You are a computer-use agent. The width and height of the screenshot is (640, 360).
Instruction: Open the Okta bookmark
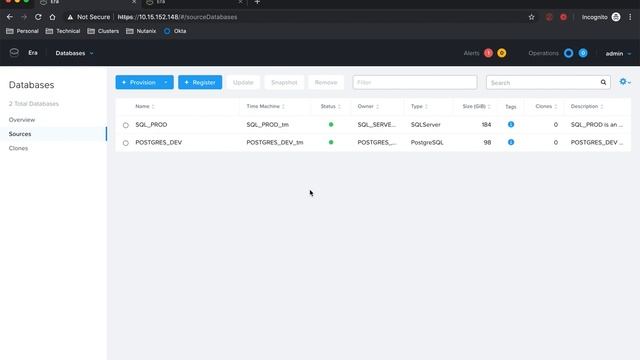click(x=175, y=31)
